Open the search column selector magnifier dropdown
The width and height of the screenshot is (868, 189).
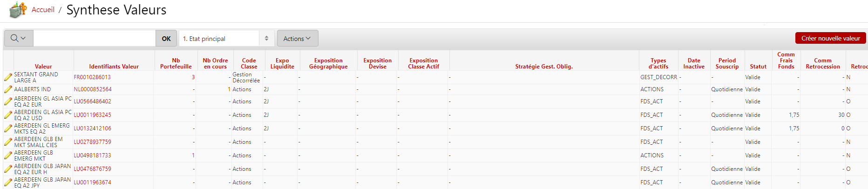pyautogui.click(x=18, y=38)
